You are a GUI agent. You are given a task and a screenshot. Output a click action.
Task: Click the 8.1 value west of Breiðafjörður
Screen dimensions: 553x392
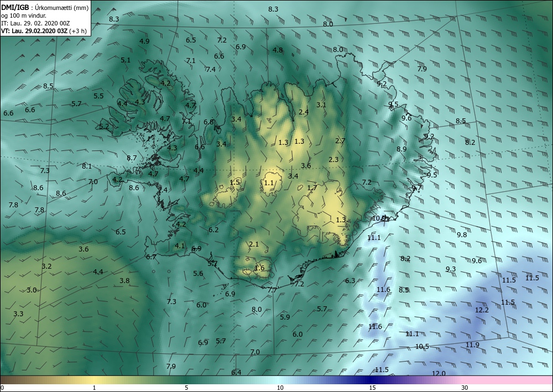(x=87, y=166)
